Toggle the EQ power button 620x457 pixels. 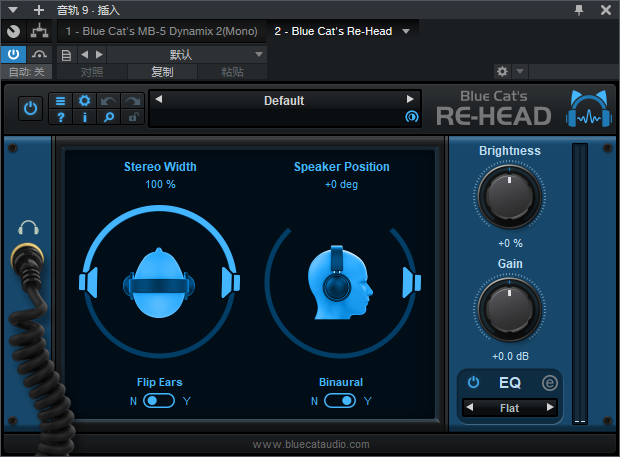click(x=473, y=382)
